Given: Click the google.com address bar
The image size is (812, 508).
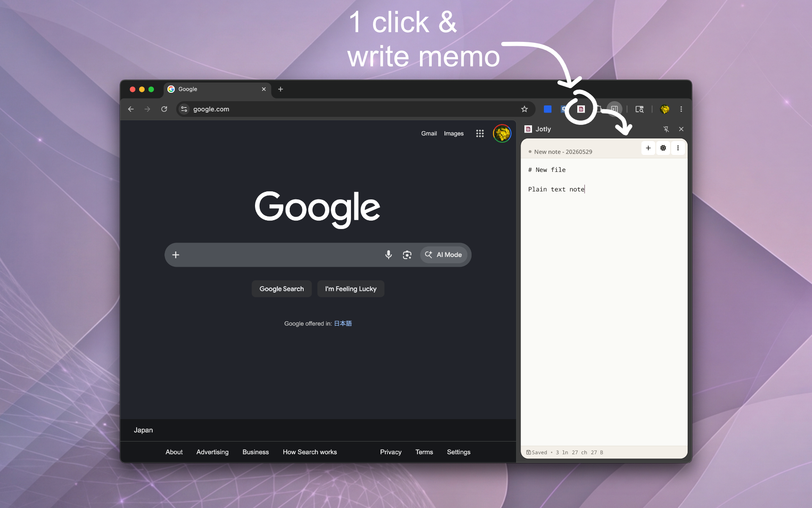Looking at the screenshot, I should (x=355, y=109).
